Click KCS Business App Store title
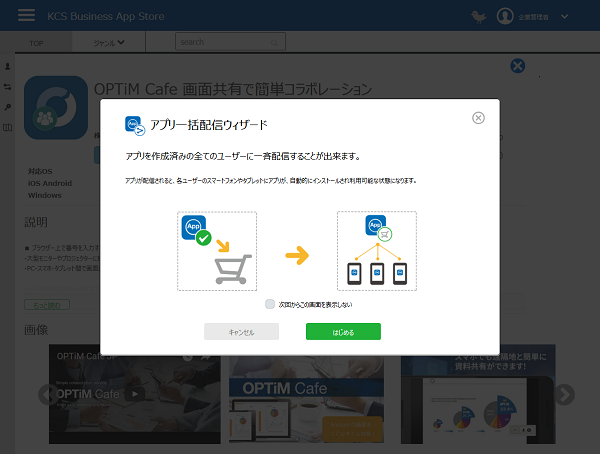This screenshot has width=600, height=454. (106, 16)
